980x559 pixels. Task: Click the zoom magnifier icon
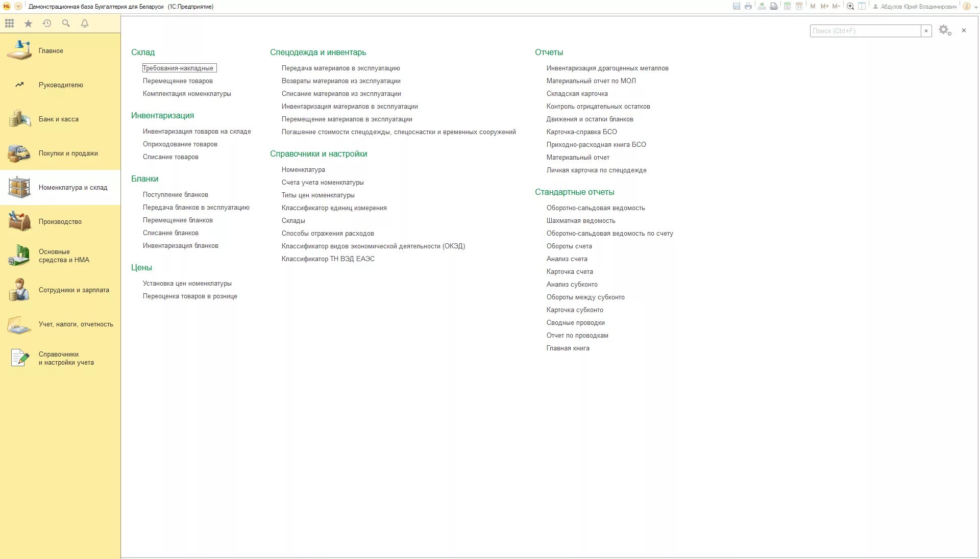click(850, 7)
